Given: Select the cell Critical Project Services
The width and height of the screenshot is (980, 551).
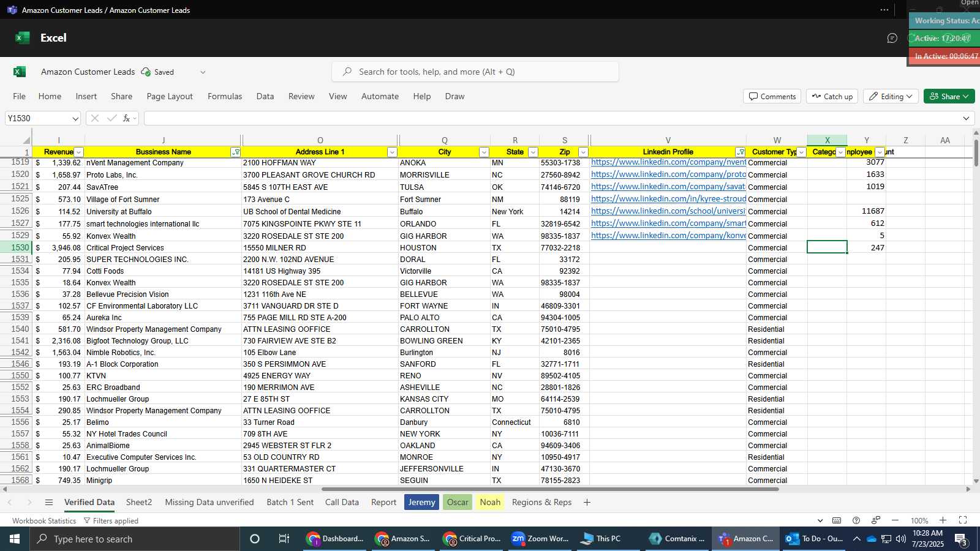Looking at the screenshot, I should point(163,247).
